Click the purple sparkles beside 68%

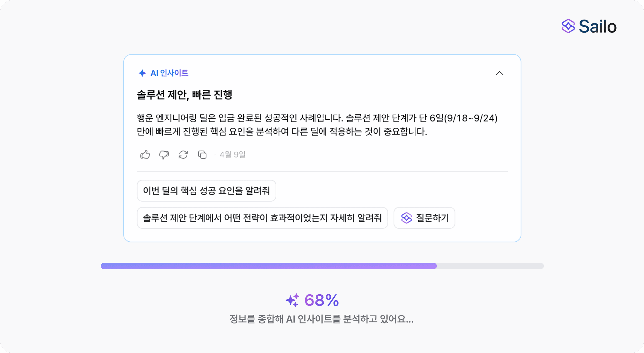(x=292, y=300)
